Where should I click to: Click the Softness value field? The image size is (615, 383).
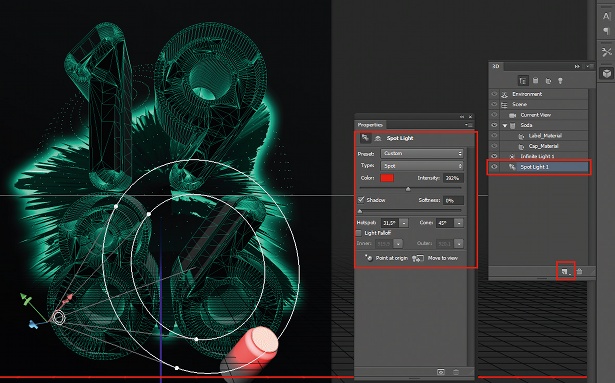pos(453,201)
